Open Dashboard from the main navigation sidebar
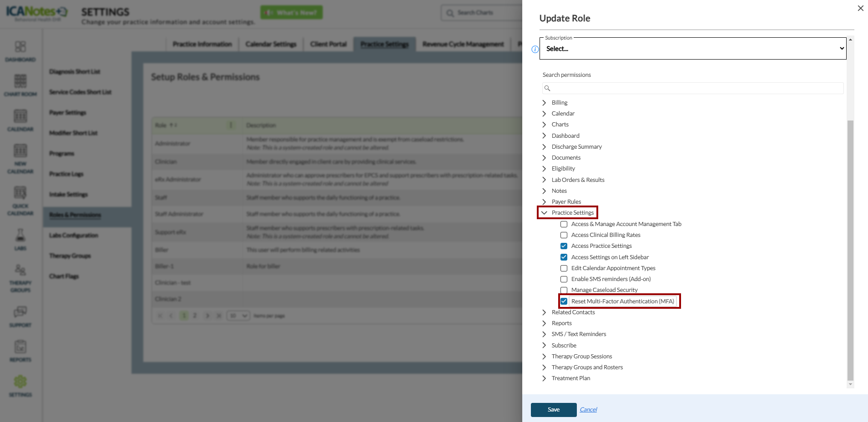 pyautogui.click(x=20, y=51)
